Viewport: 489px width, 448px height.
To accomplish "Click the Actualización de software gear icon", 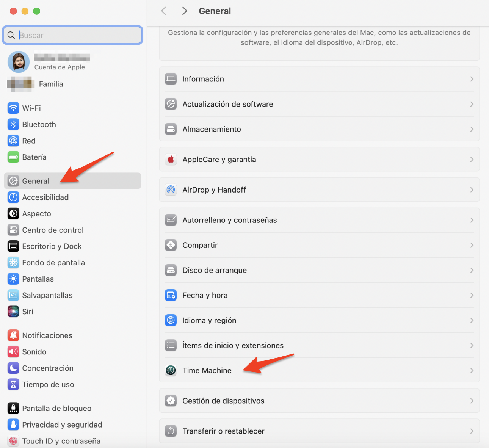I will pos(171,104).
